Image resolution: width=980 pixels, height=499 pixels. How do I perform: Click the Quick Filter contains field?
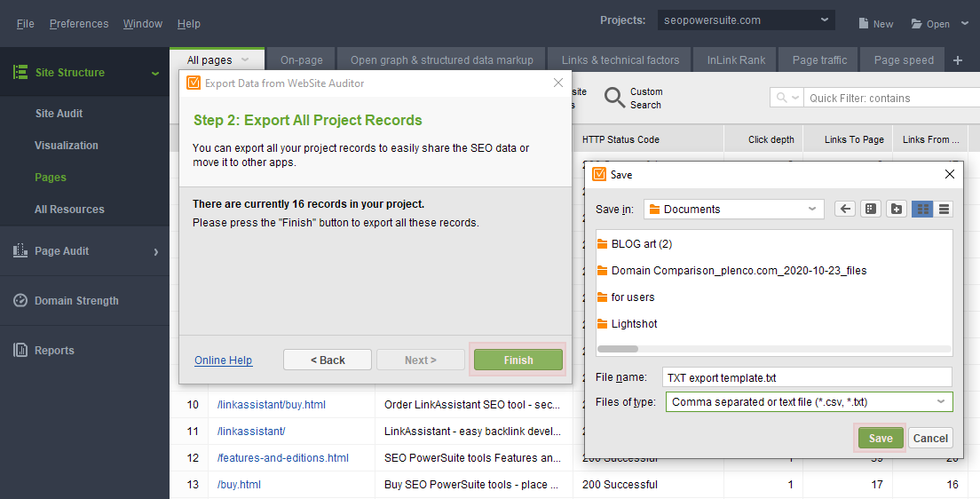(893, 98)
